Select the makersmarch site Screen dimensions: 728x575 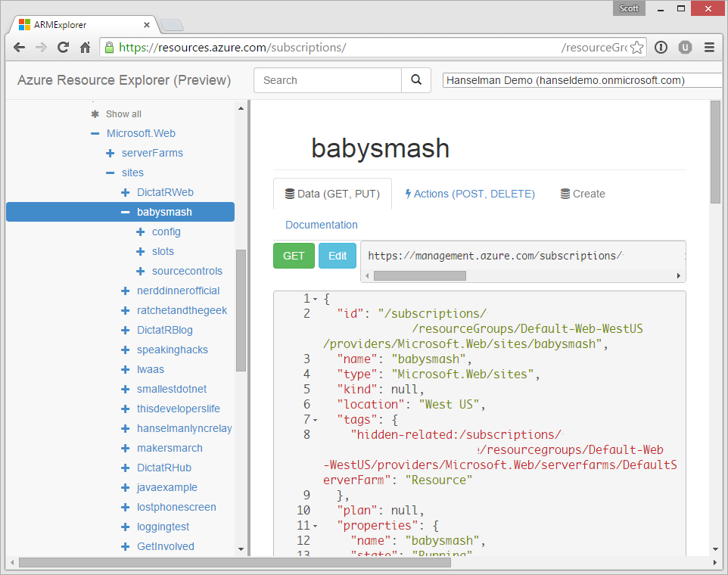tap(170, 449)
